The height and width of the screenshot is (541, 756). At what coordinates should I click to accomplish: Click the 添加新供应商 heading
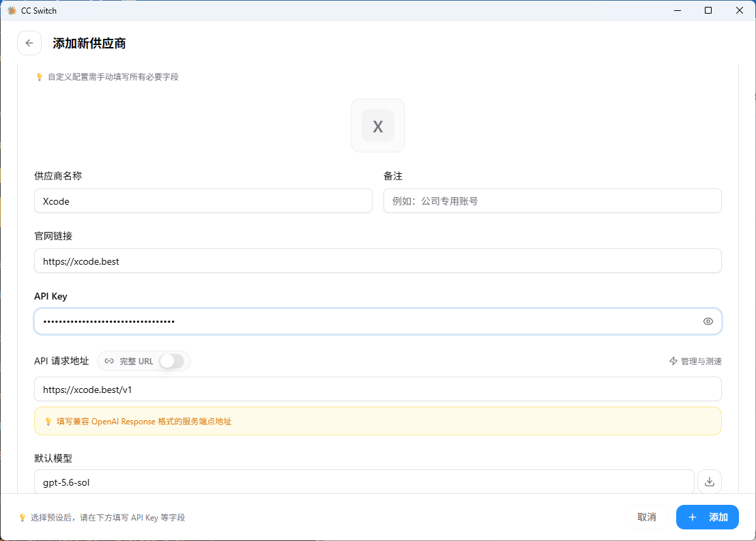pos(89,44)
